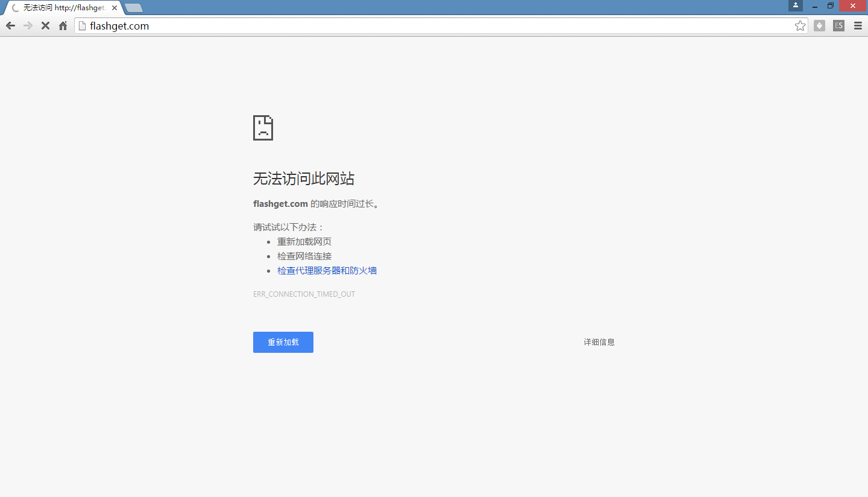
Task: Bookmark this page with the star icon
Action: coord(800,25)
